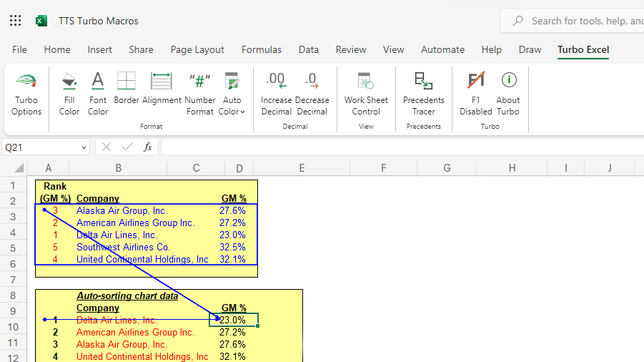Screen dimensions: 644x362
Task: Decrease Decimal places
Action: 312,94
